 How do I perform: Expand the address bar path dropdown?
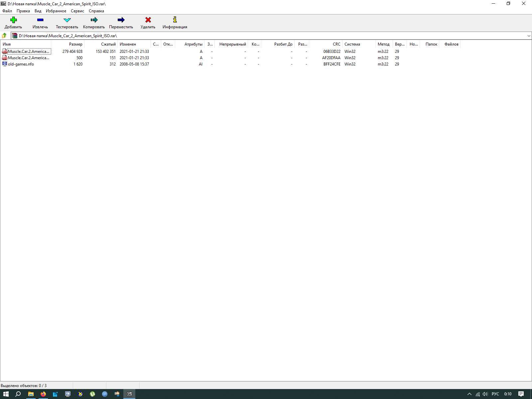[529, 36]
